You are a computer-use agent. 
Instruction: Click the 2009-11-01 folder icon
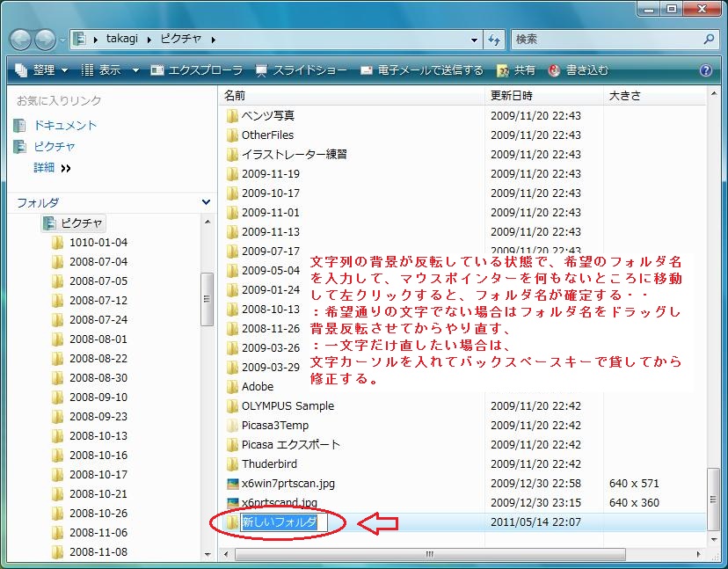(232, 213)
